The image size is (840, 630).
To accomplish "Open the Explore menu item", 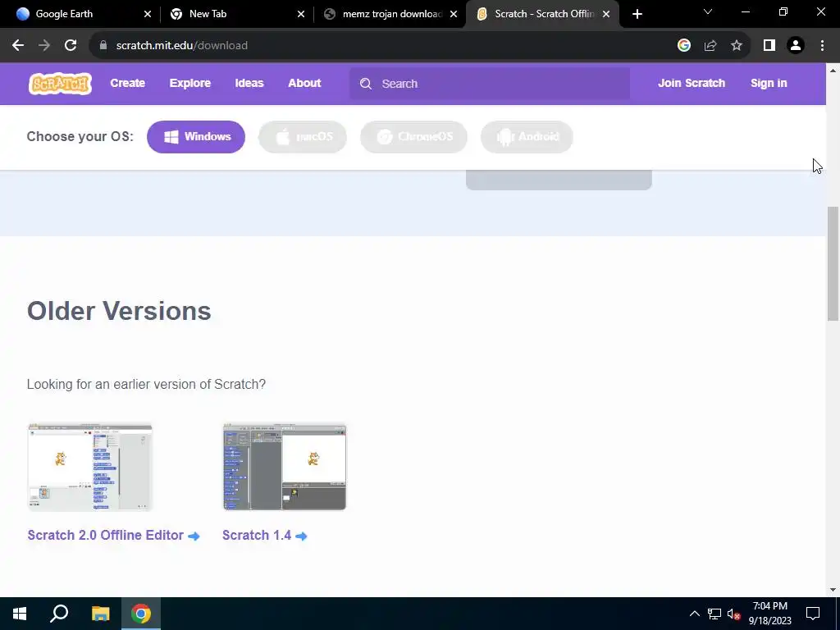I will click(x=190, y=84).
